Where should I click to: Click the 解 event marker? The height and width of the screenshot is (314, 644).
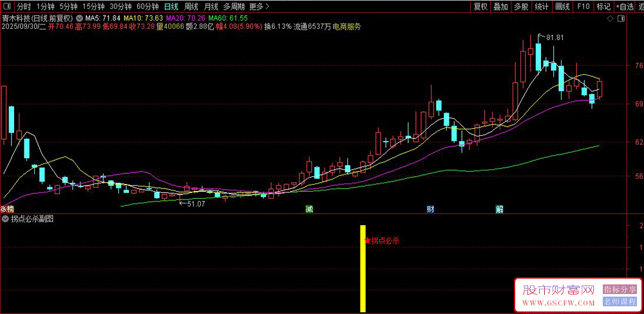[x=500, y=209]
